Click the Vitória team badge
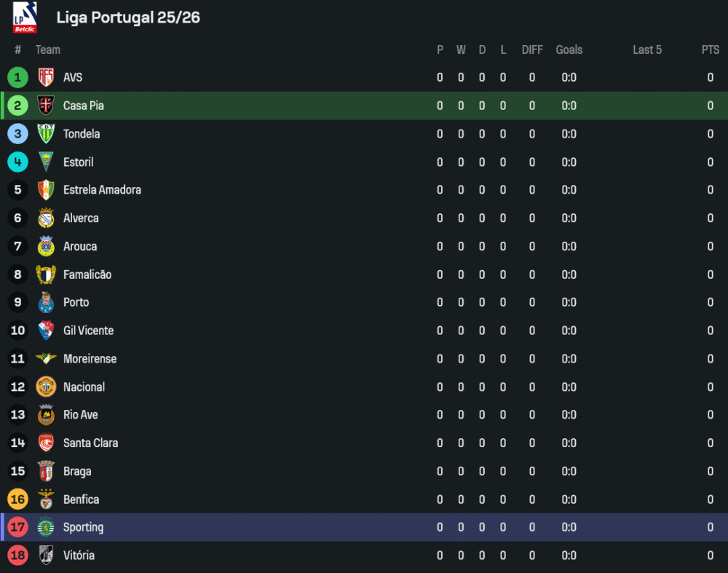 point(46,556)
